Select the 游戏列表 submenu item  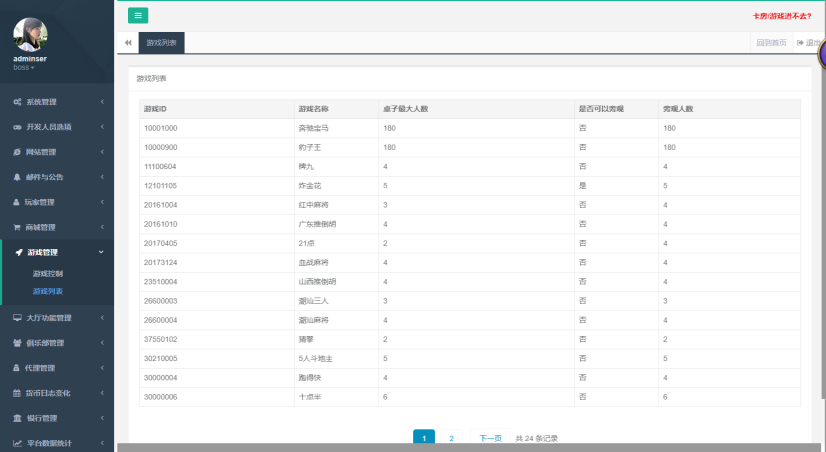pos(48,291)
